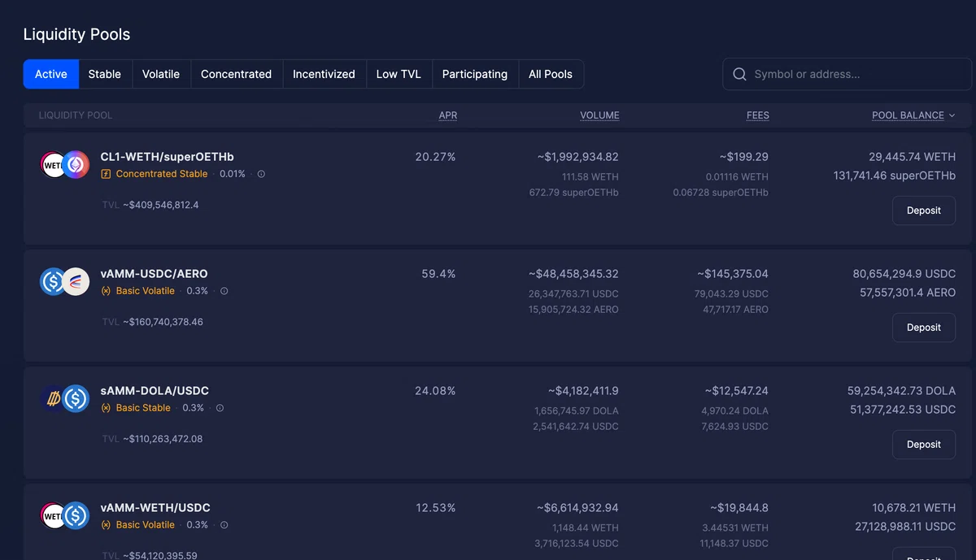Open the Concentrated tab
Viewport: 976px width, 560px height.
237,74
